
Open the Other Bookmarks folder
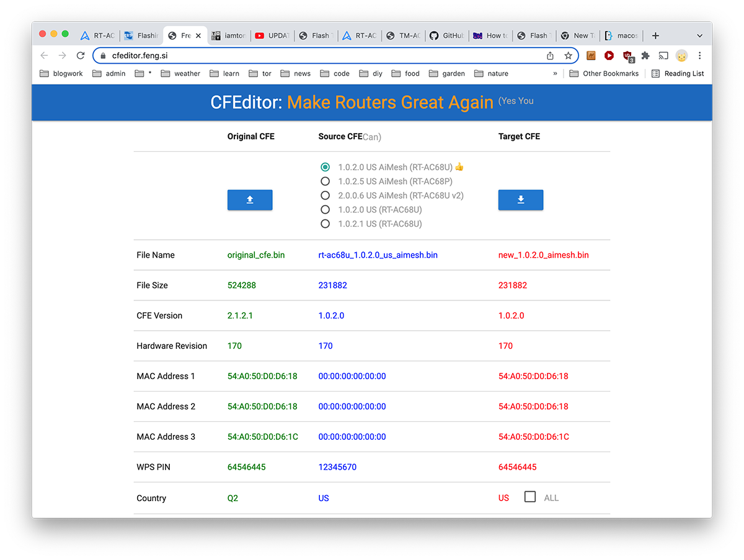604,74
